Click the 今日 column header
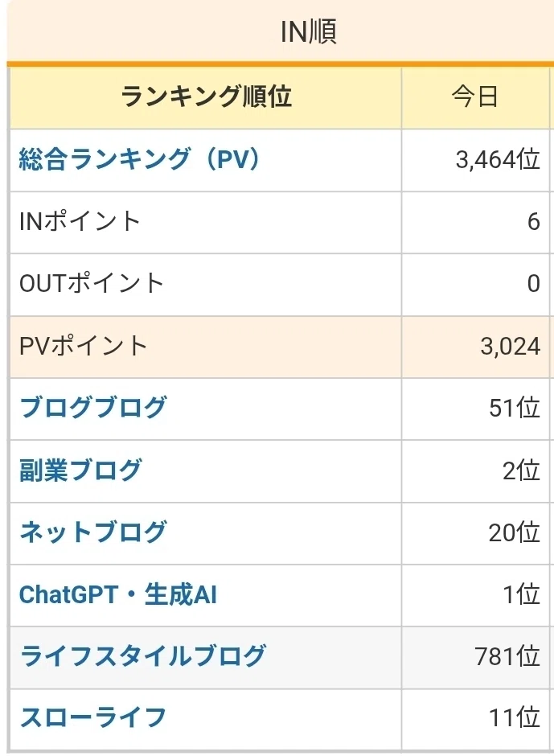Viewport: 554px width, 756px height. point(475,97)
